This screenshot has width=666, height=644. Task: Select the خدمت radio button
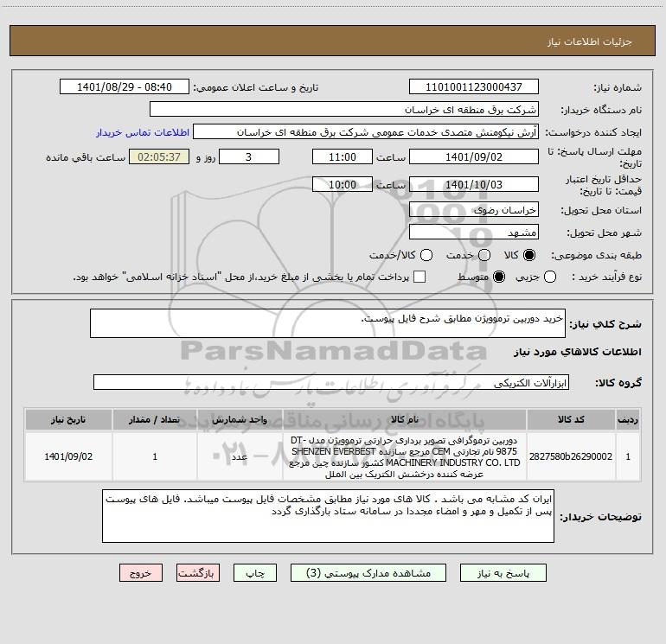[x=484, y=255]
